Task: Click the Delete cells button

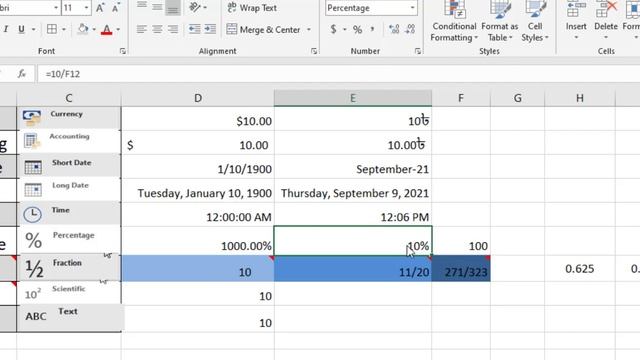Action: [606, 20]
